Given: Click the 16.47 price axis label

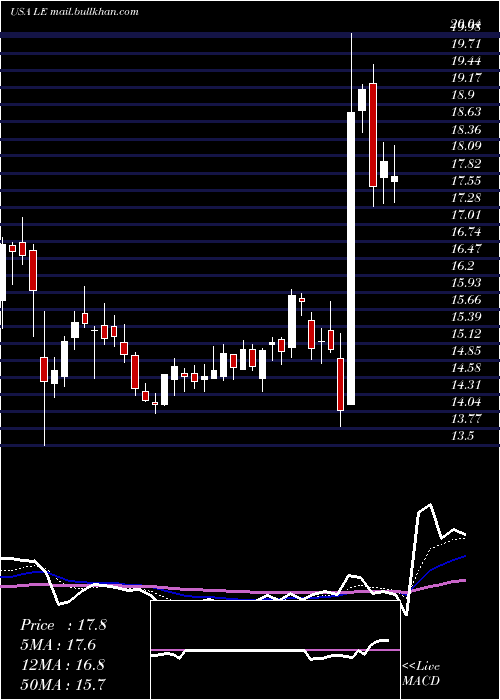Looking at the screenshot, I should pyautogui.click(x=467, y=249).
